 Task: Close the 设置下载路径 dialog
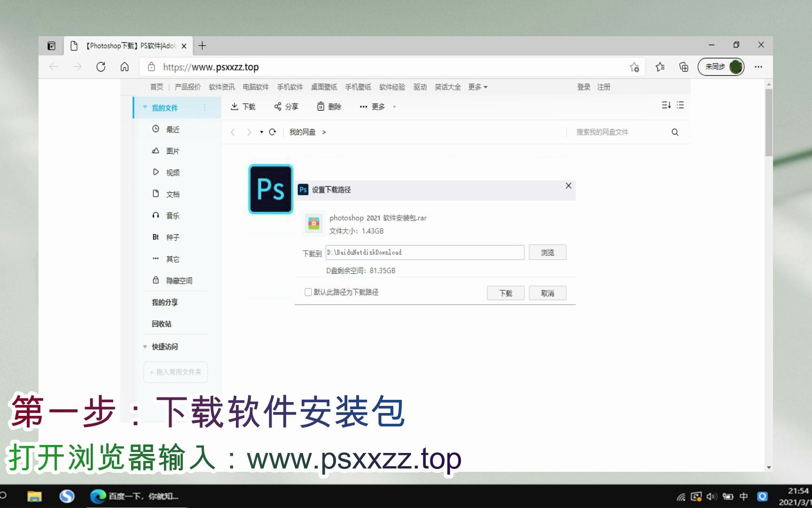coord(569,186)
